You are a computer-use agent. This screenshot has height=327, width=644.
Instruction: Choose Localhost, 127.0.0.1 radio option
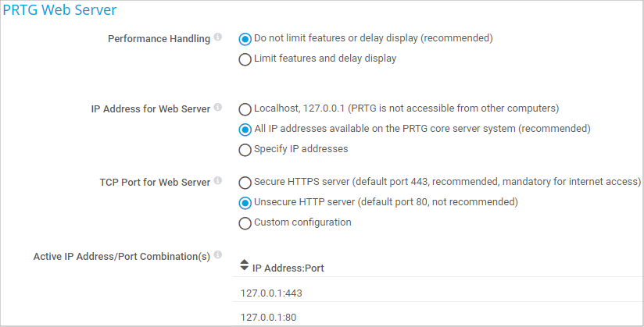point(245,108)
